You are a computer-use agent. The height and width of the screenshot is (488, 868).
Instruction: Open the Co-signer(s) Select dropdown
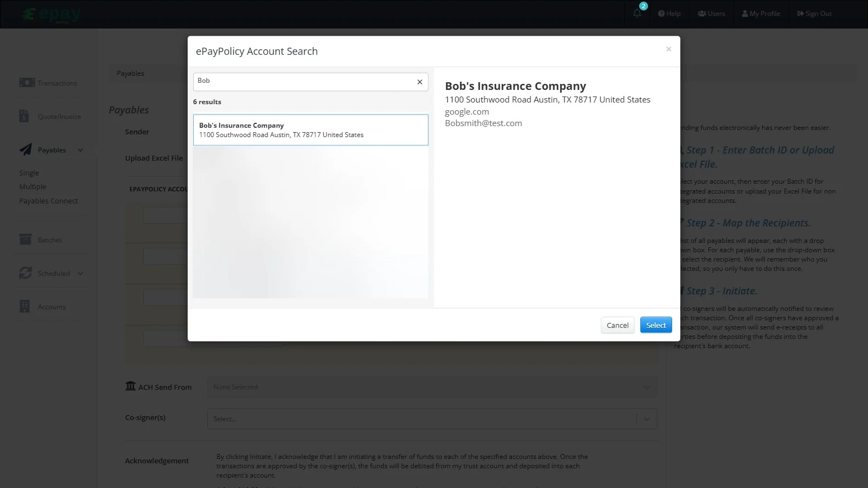(432, 419)
